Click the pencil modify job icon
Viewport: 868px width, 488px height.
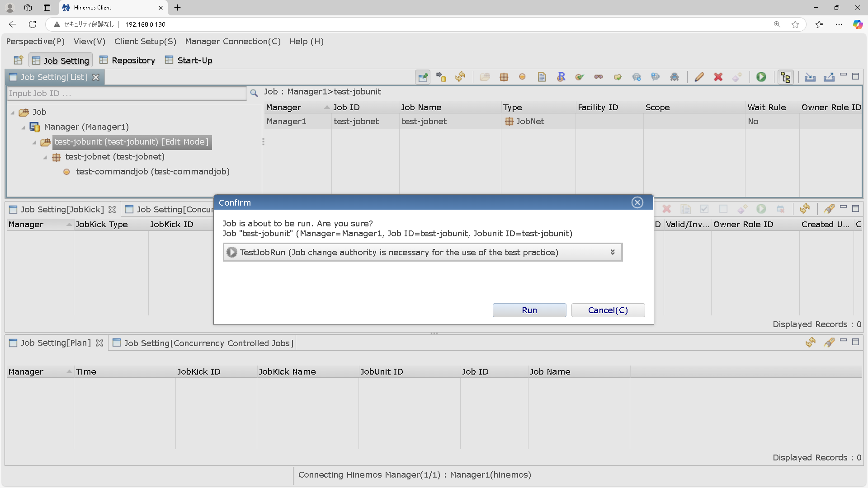[699, 77]
